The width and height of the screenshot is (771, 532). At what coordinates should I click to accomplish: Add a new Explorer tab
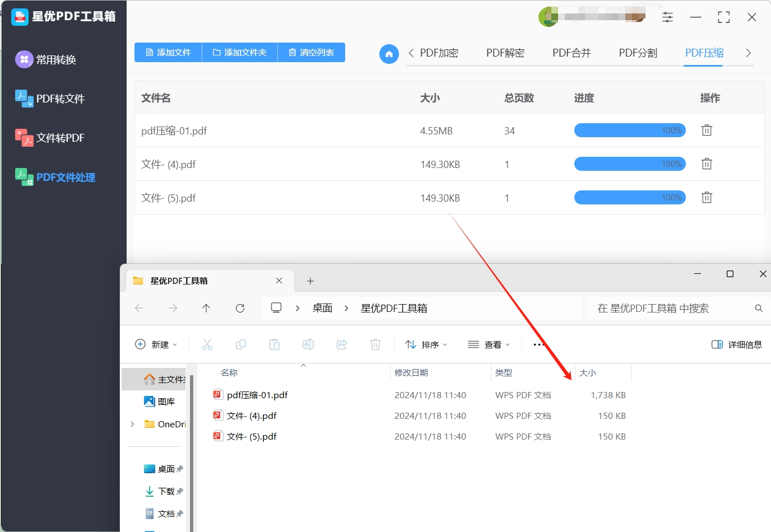pos(310,281)
